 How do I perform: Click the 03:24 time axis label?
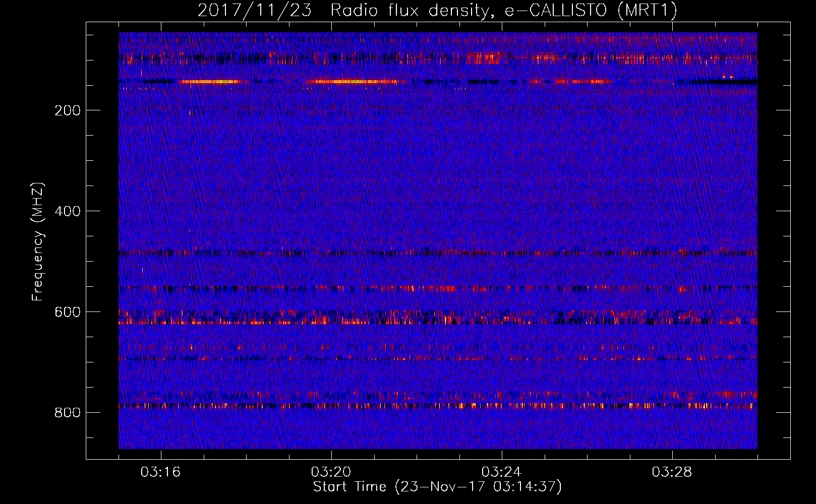502,472
